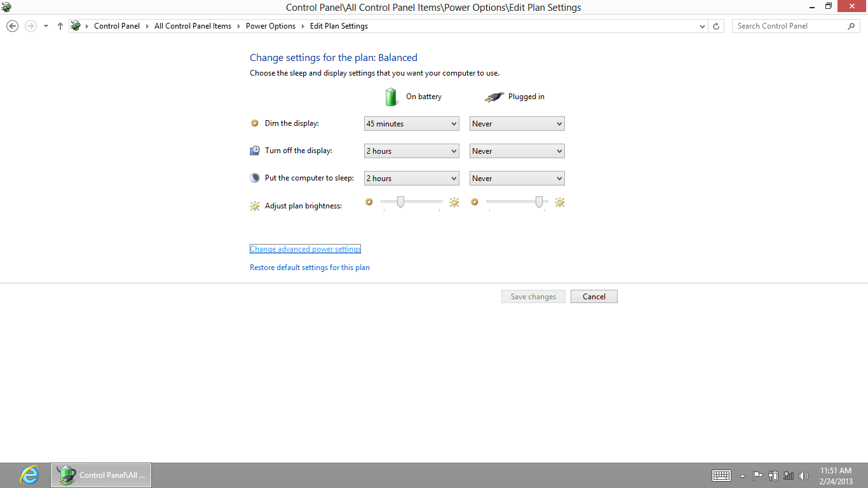Show hidden tray icons arrow
This screenshot has width=868, height=488.
pos(742,475)
